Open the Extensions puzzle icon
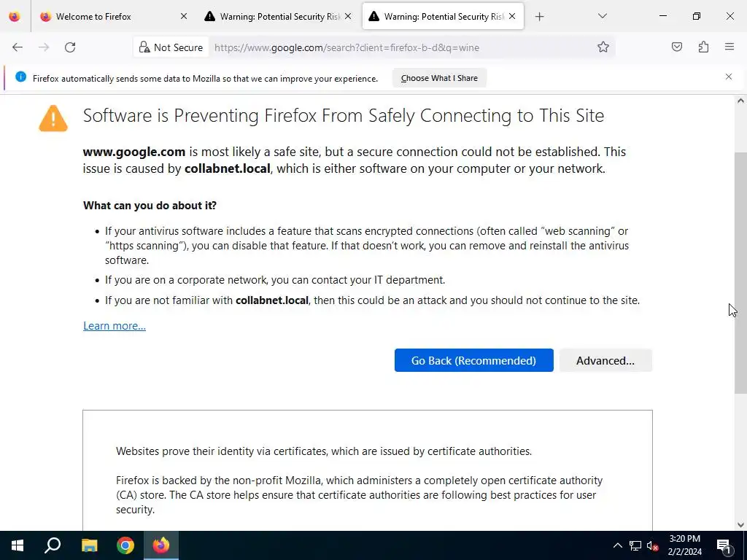 [703, 47]
